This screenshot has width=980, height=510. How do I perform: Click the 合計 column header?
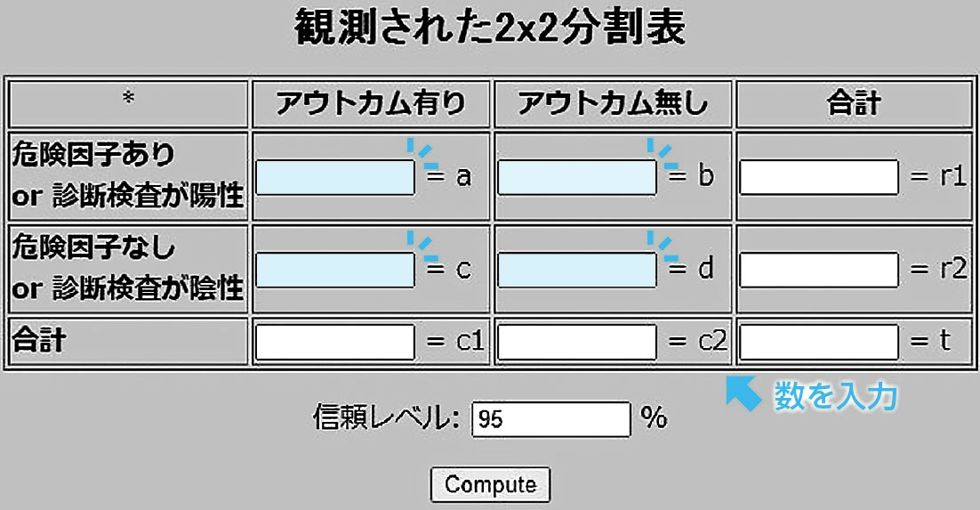point(854,103)
